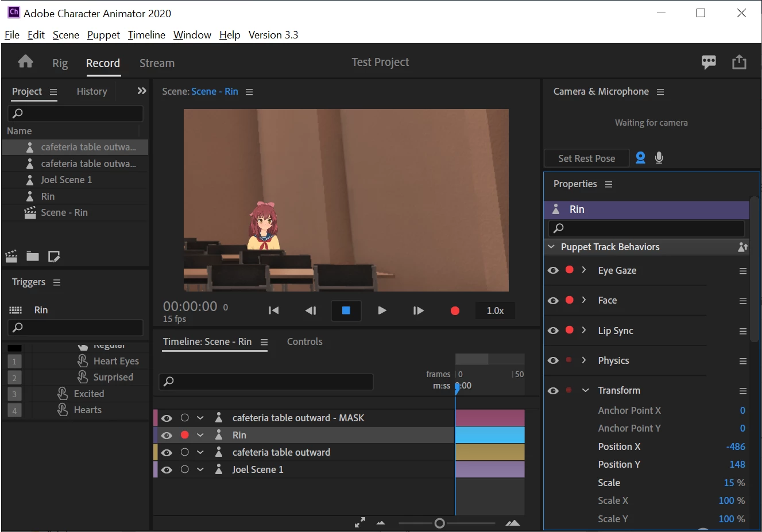Viewport: 762px width, 532px height.
Task: Go to the Home workspace icon
Action: 25,61
